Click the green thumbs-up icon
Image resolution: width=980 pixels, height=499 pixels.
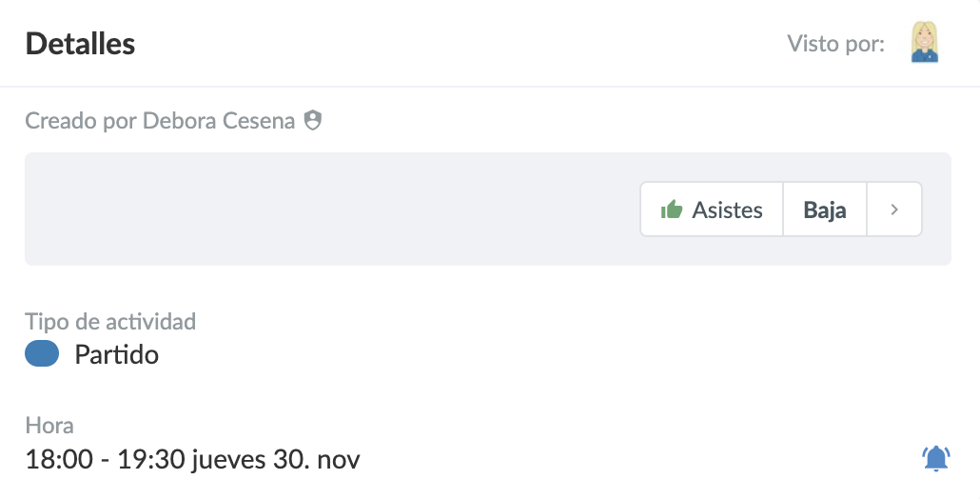(x=672, y=210)
